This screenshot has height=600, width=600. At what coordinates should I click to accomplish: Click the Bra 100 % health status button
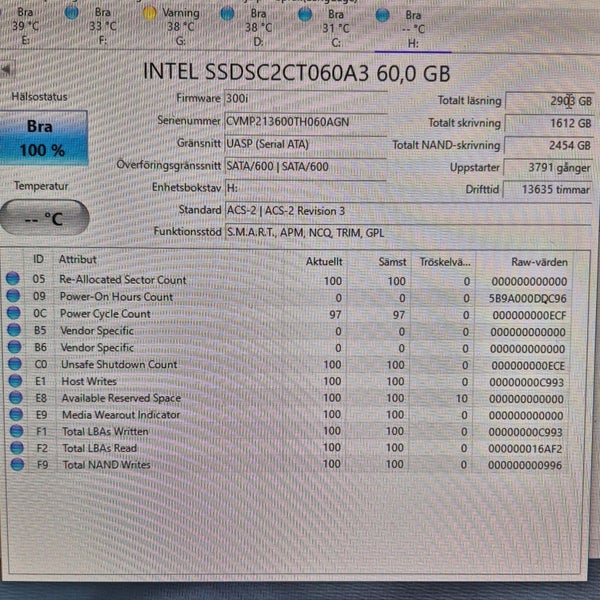pyautogui.click(x=44, y=138)
